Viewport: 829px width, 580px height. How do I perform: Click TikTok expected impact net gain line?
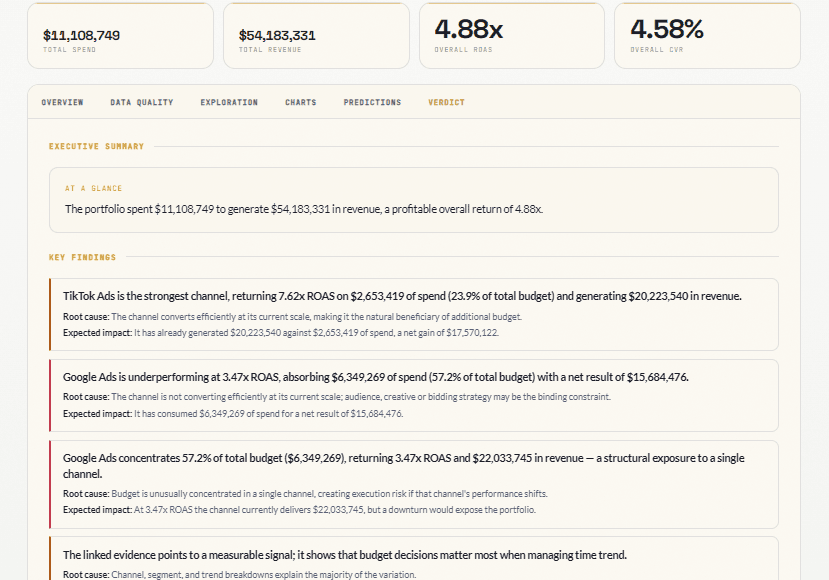point(281,333)
